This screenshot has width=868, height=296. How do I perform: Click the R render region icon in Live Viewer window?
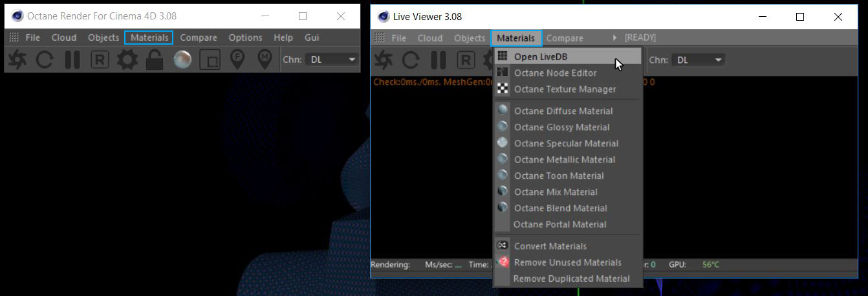(x=466, y=60)
